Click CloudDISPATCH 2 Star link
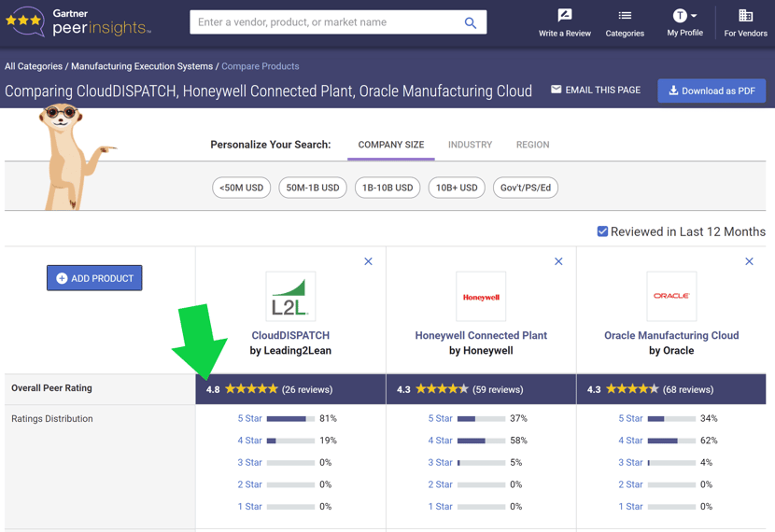The height and width of the screenshot is (532, 775). pos(249,484)
